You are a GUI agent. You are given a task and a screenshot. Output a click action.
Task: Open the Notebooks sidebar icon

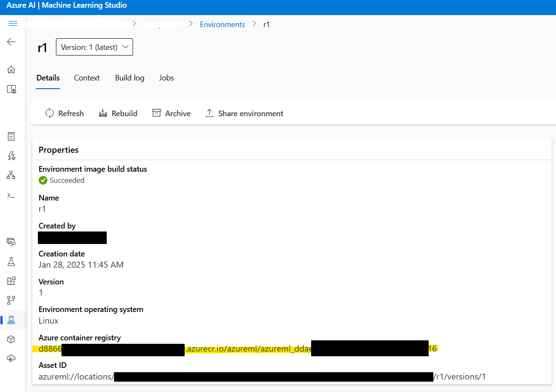tap(12, 137)
